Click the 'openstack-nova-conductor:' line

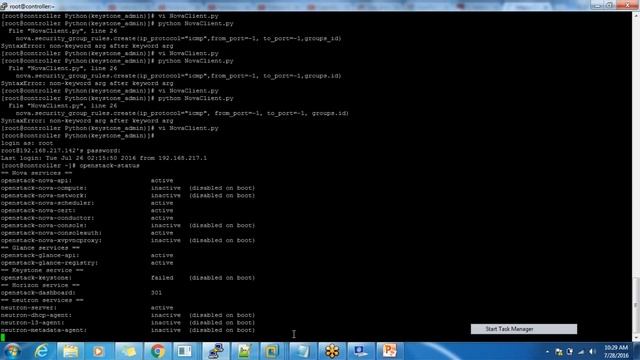tap(87, 218)
